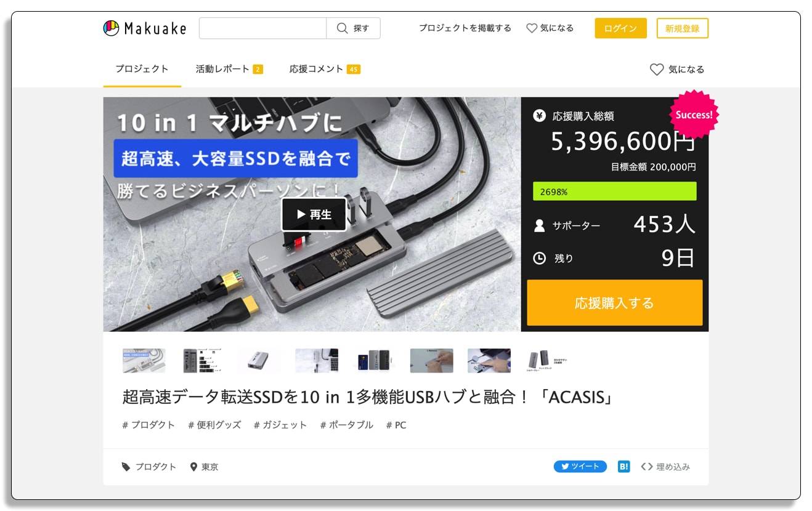Play the project video with 再生
The width and height of the screenshot is (812, 511).
314,214
